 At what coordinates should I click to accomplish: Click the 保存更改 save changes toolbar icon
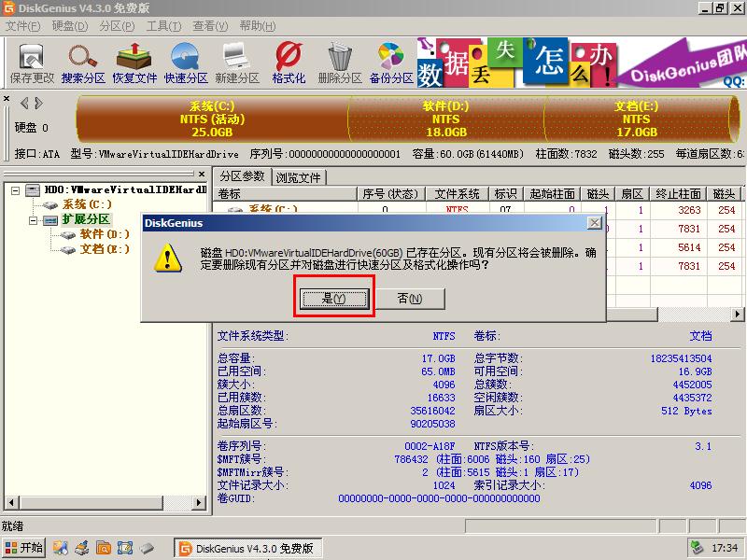[x=32, y=63]
